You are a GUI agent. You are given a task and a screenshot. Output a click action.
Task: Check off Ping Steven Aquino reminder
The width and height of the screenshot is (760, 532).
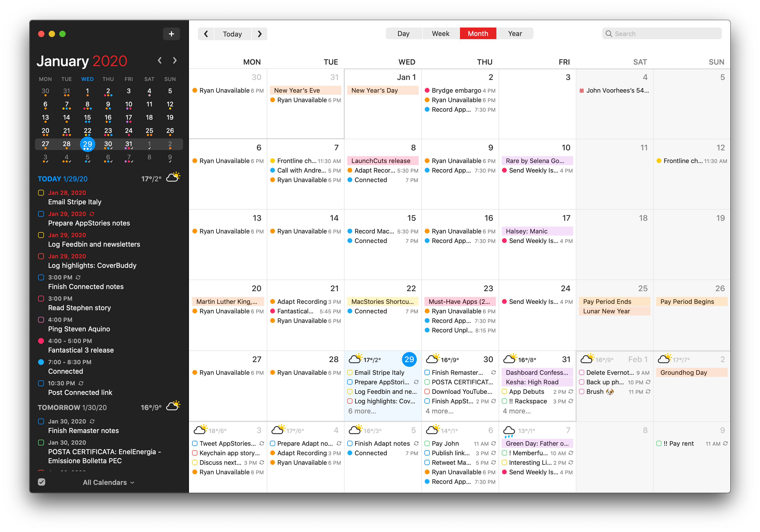(41, 320)
